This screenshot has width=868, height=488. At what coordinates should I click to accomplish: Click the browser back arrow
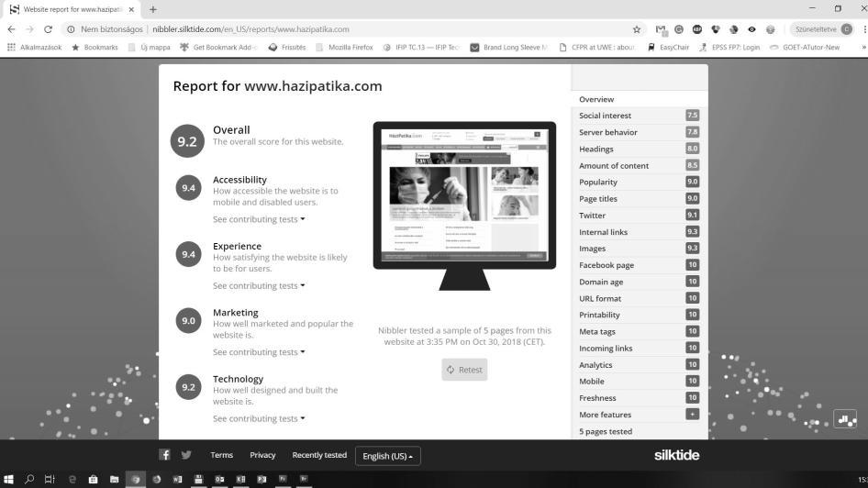tap(12, 29)
